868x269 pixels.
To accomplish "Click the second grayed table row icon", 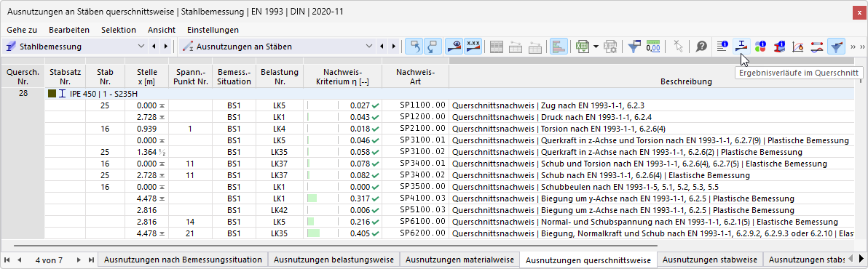I will tap(516, 47).
